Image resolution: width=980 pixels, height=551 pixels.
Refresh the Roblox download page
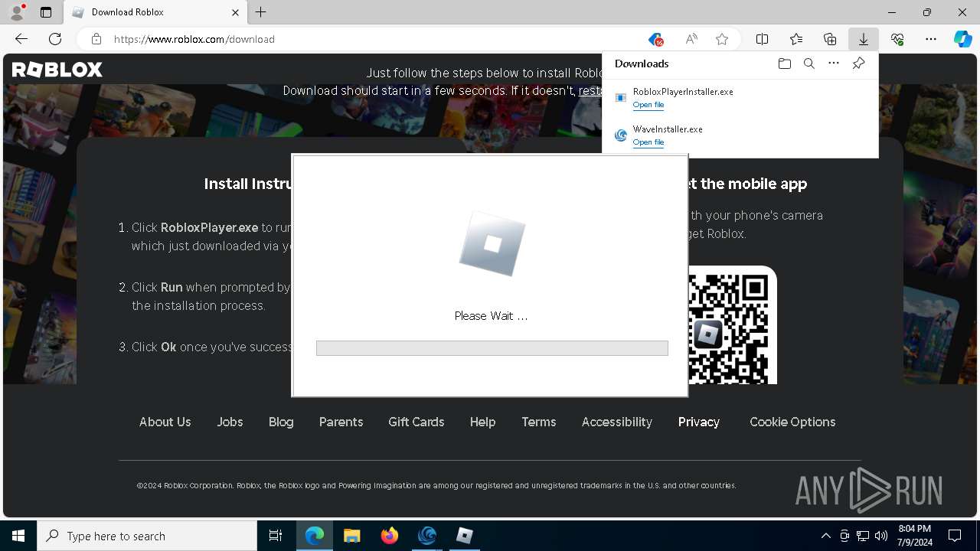point(55,39)
